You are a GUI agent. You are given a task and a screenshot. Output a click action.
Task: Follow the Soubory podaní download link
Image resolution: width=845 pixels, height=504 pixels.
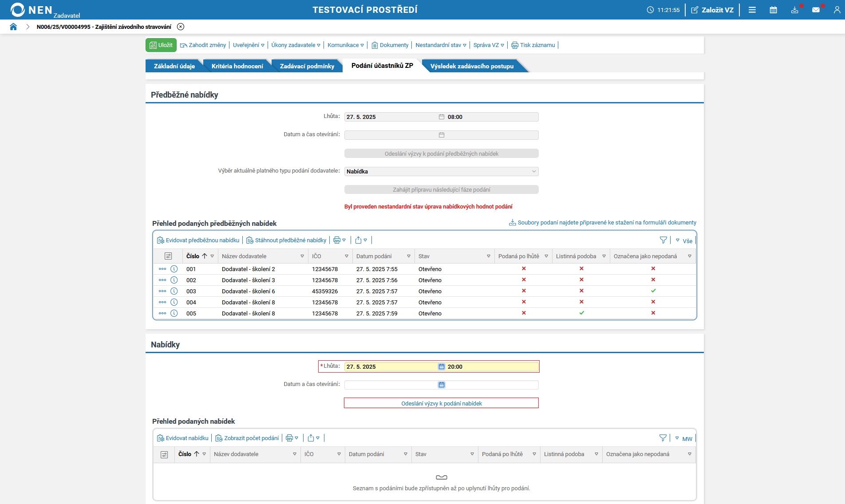pos(603,223)
